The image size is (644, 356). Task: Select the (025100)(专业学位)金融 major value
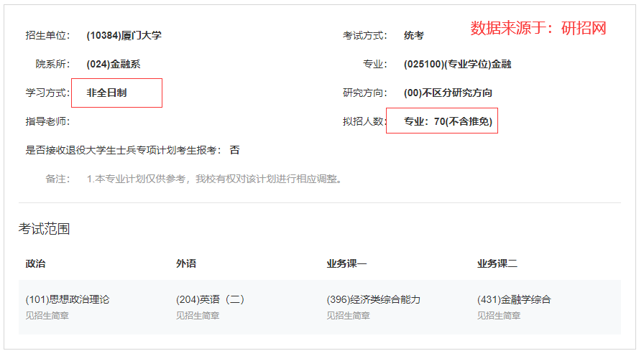pyautogui.click(x=458, y=65)
